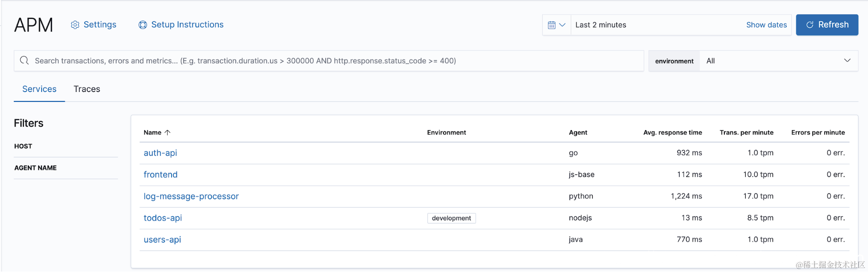Click the nodejs agent cell
The width and height of the screenshot is (868, 272).
(581, 218)
